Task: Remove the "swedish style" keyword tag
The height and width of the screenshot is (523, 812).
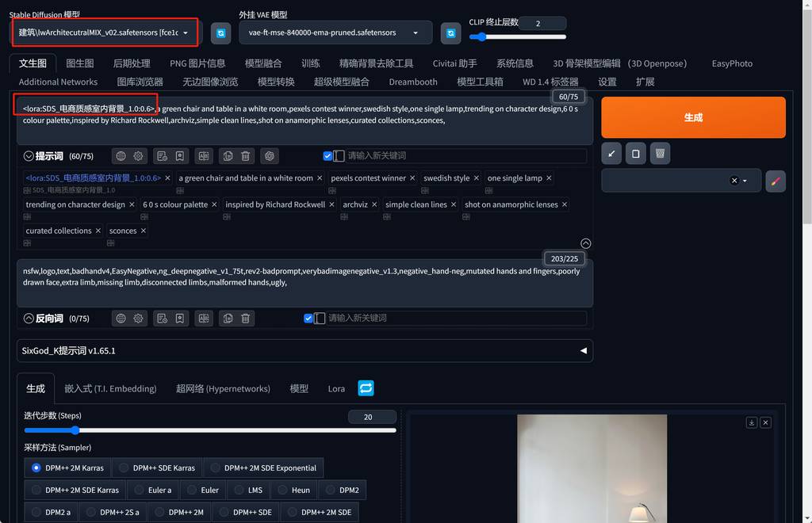Action: point(477,178)
